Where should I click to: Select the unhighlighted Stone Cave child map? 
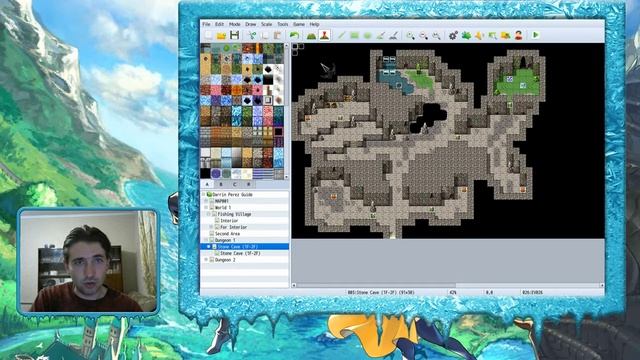[x=240, y=253]
